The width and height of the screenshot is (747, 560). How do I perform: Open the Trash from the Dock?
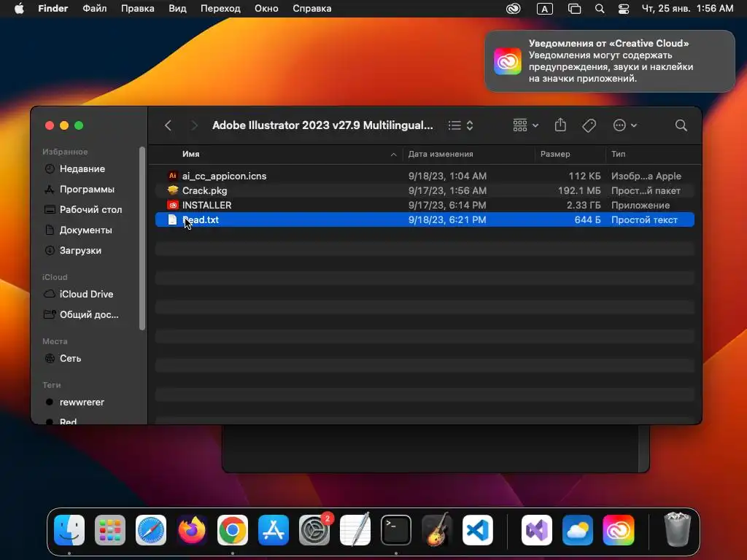click(677, 529)
